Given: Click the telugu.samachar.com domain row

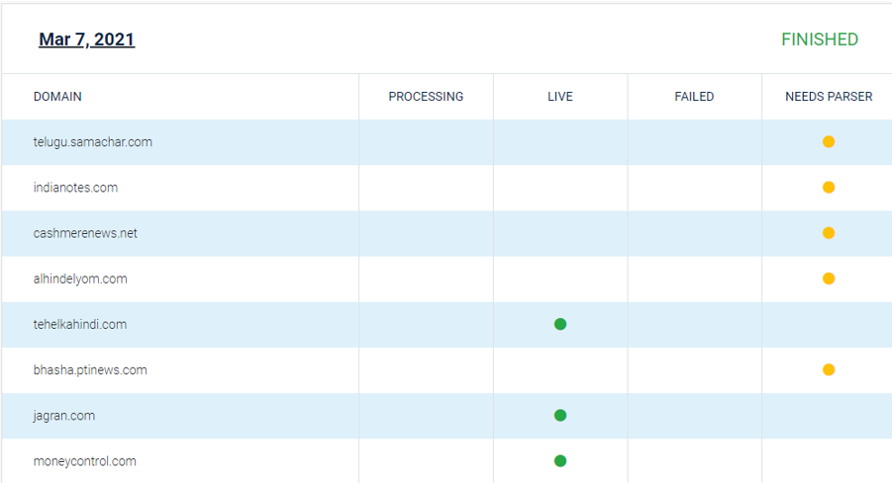Looking at the screenshot, I should point(447,142).
